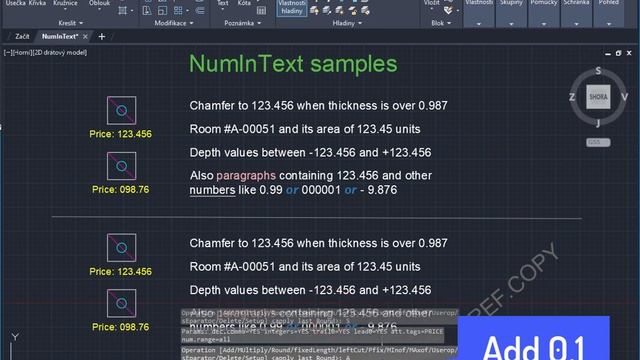Select the Křivka polyline tool
This screenshot has height=360, width=640.
click(x=37, y=3)
